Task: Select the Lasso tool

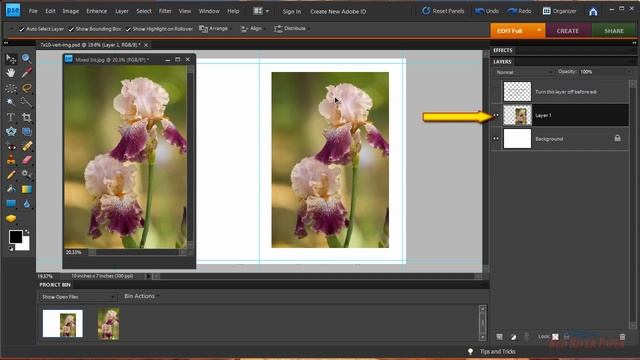Action: coord(27,88)
